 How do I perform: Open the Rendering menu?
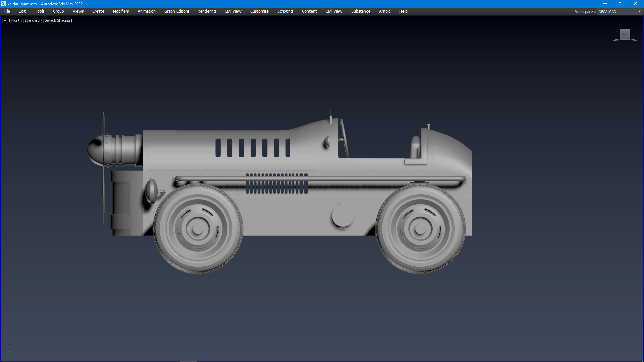(x=207, y=11)
